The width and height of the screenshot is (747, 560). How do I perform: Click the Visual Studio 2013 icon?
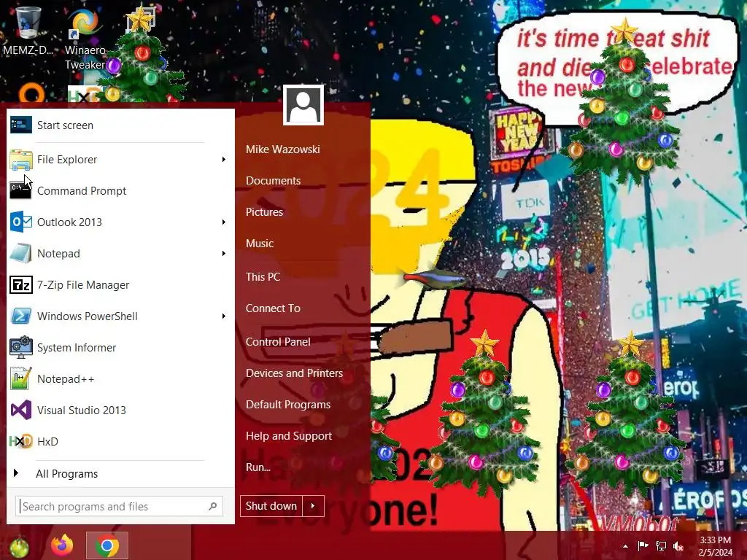[21, 410]
